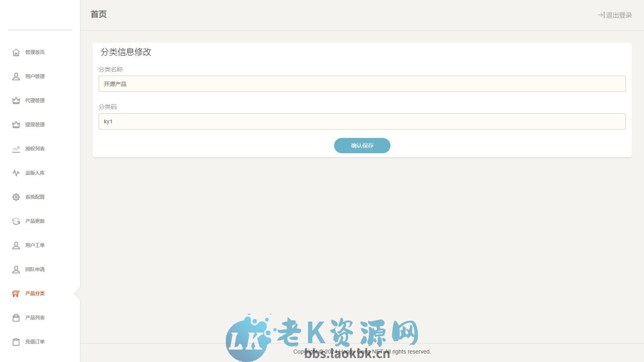This screenshot has width=644, height=362.
Task: Select the 用户管理 user icon
Action: click(x=16, y=76)
